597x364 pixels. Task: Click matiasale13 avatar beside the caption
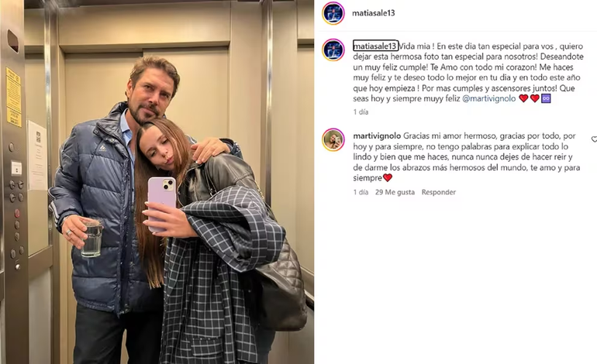[333, 50]
